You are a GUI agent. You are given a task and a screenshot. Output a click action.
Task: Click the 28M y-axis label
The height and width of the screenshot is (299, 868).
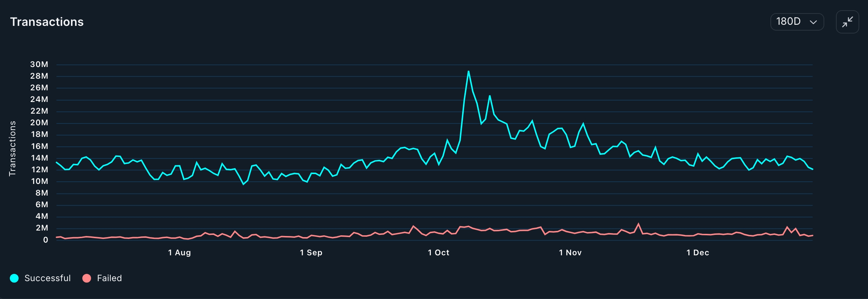tap(39, 76)
